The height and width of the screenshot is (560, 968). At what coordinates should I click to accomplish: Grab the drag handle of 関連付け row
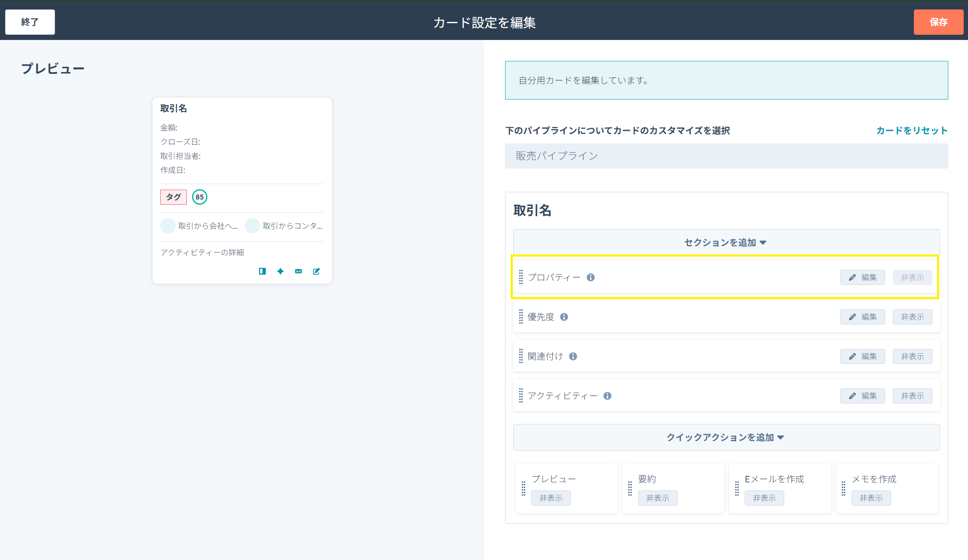point(521,356)
